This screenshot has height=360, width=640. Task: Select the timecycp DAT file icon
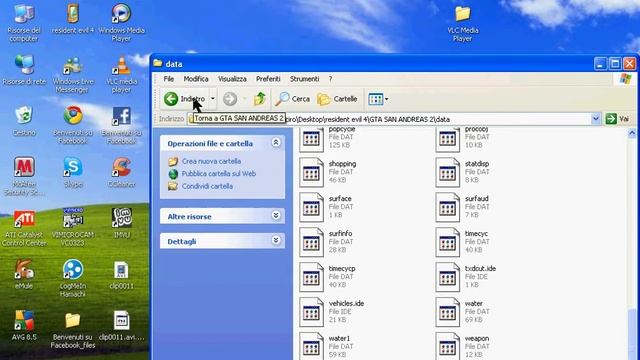311,278
